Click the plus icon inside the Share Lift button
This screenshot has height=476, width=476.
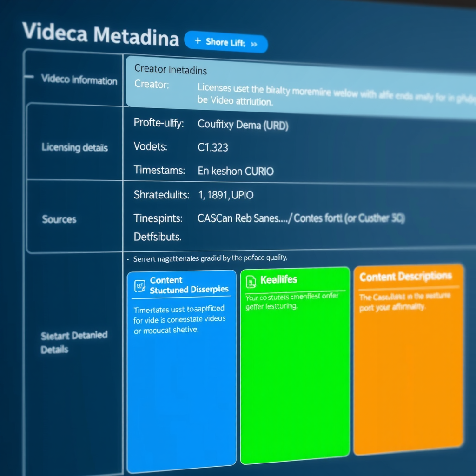(197, 41)
